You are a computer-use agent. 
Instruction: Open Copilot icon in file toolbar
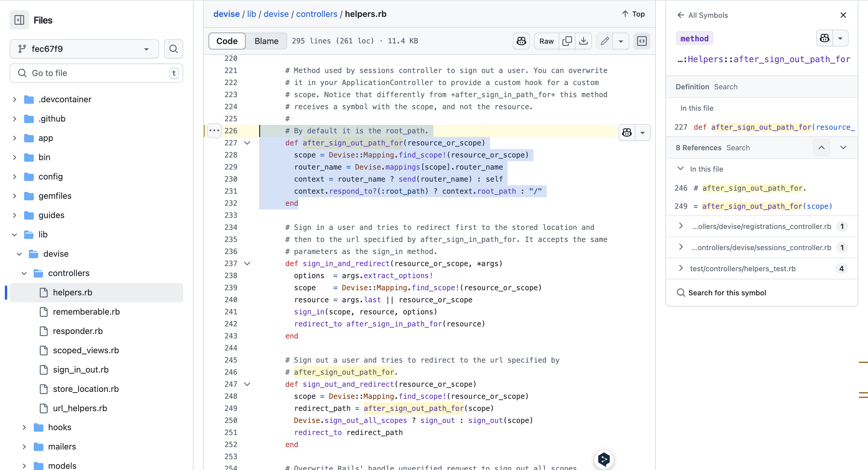pos(521,41)
